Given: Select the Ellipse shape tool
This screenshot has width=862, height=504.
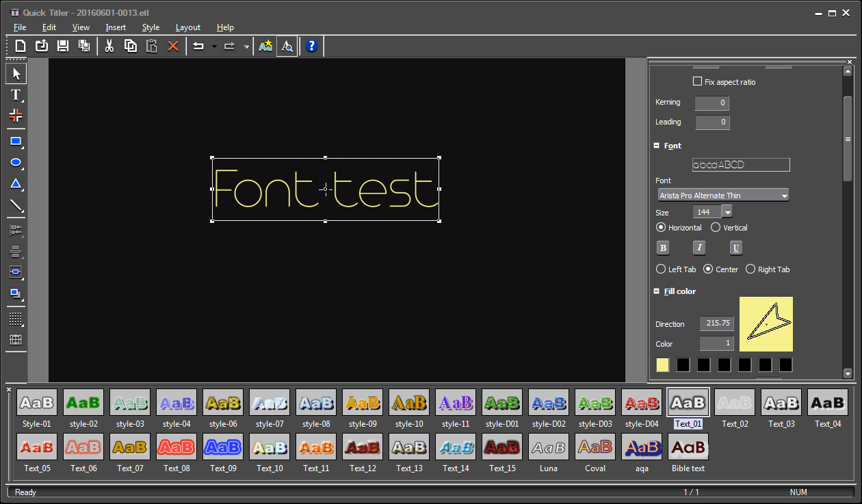Looking at the screenshot, I should (x=16, y=163).
